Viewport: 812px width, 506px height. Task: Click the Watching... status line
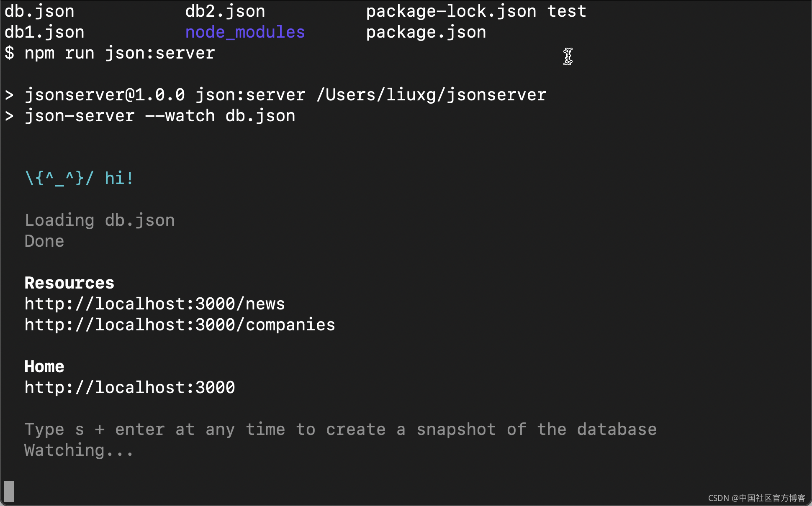pos(79,450)
